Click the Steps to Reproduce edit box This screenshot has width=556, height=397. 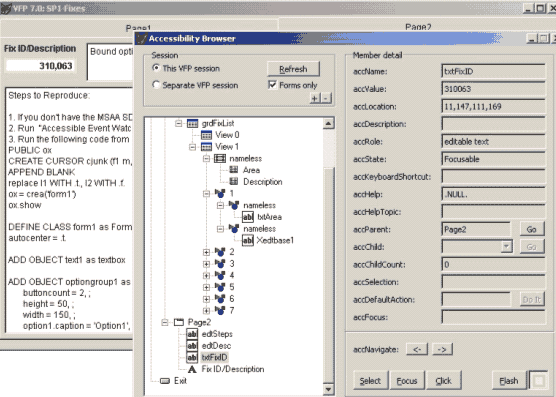[69, 210]
